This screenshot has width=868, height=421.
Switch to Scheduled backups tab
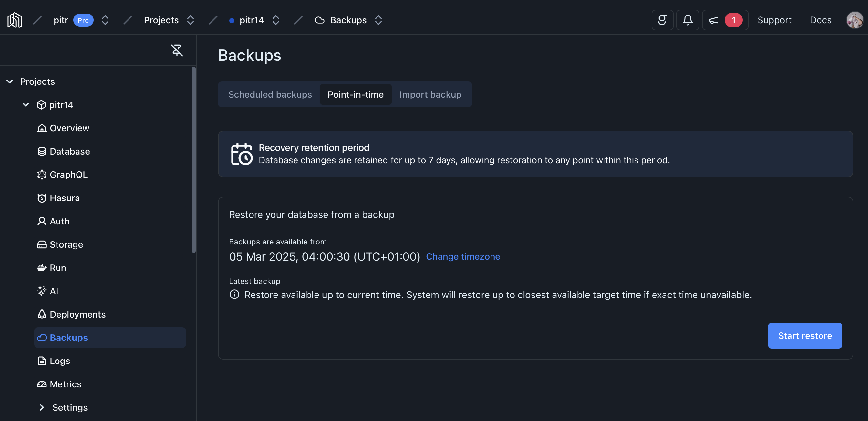(270, 94)
